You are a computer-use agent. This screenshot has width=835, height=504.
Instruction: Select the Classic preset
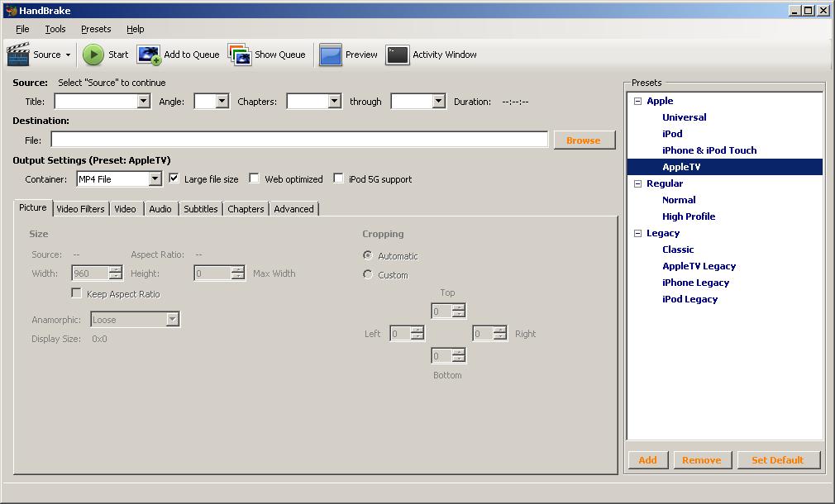(678, 250)
